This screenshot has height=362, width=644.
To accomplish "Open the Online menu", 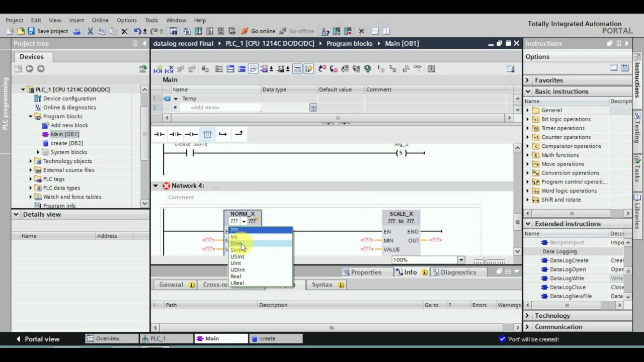I will point(100,20).
